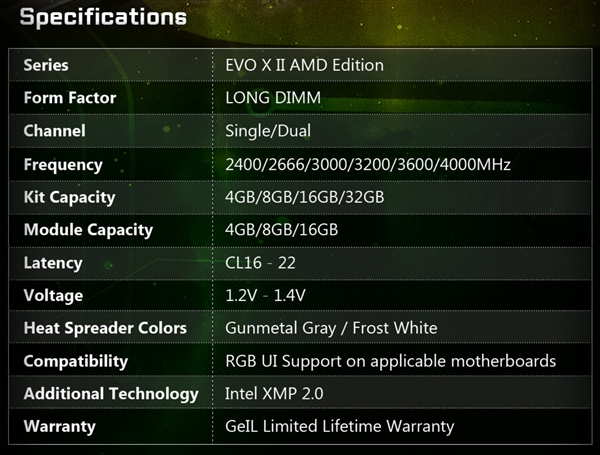Viewport: 600px width, 455px height.
Task: Select the Single/Dual channel value
Action: pos(269,131)
